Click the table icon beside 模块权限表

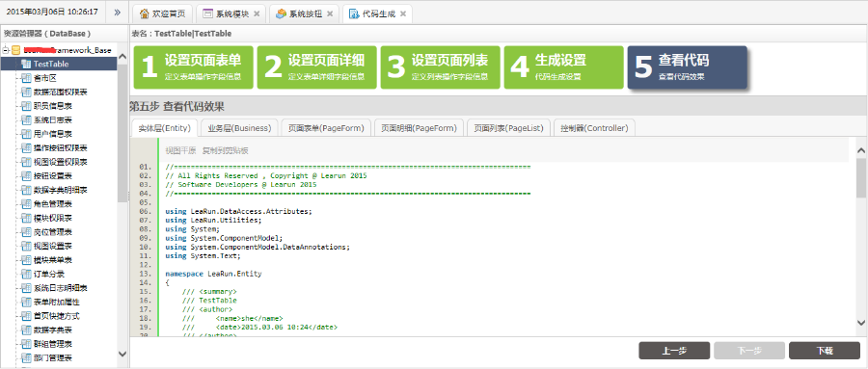pos(25,218)
